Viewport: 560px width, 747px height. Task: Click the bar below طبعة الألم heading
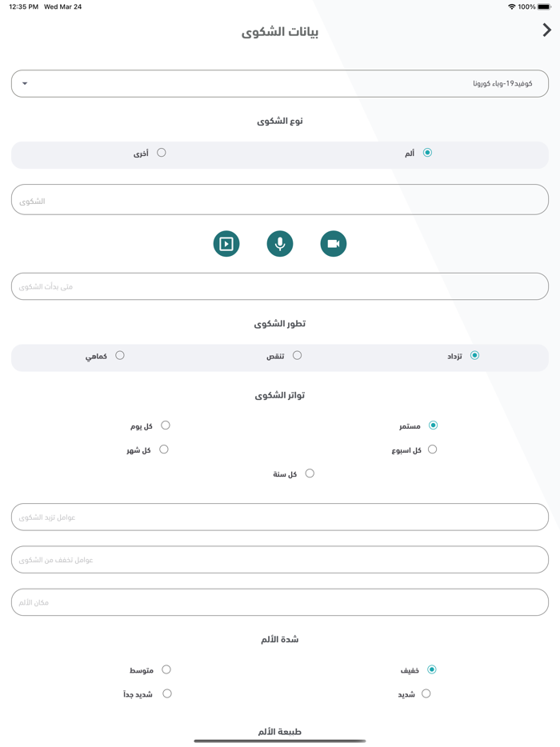pyautogui.click(x=279, y=740)
